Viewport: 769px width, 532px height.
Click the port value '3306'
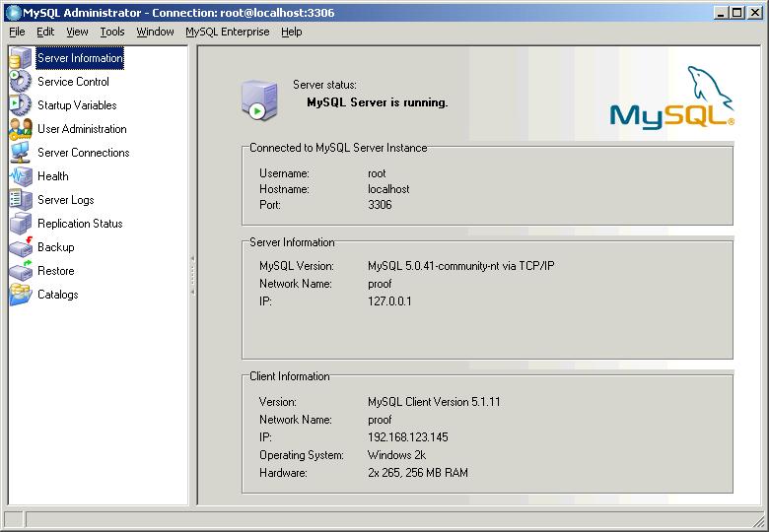[x=380, y=205]
